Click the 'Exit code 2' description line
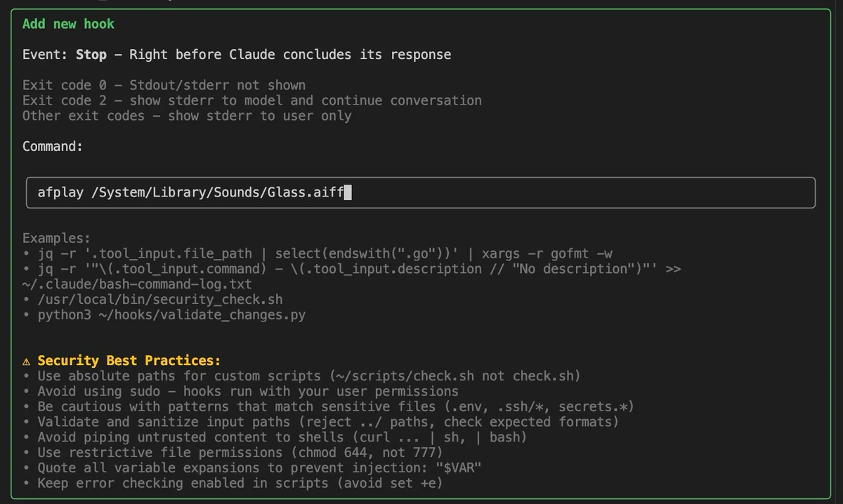 (252, 100)
